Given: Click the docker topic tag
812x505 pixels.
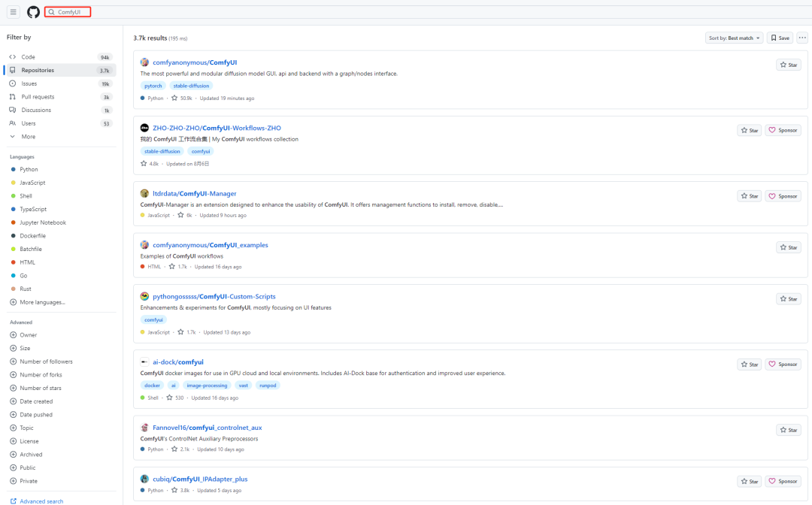Looking at the screenshot, I should (x=152, y=386).
